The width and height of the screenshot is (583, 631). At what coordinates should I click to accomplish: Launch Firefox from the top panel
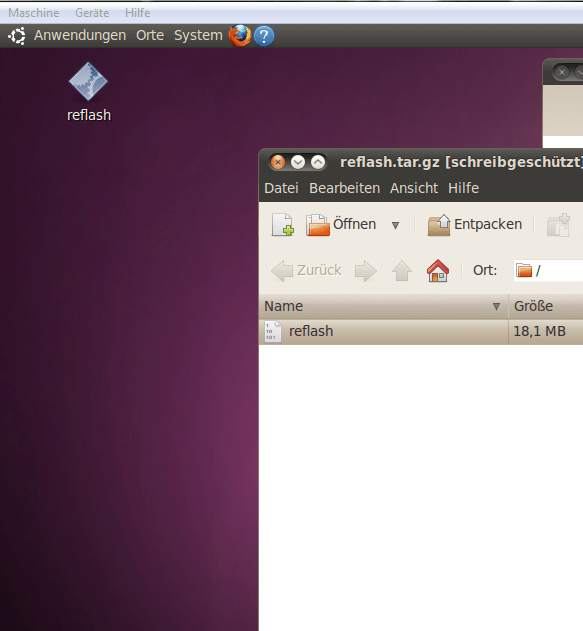point(240,36)
